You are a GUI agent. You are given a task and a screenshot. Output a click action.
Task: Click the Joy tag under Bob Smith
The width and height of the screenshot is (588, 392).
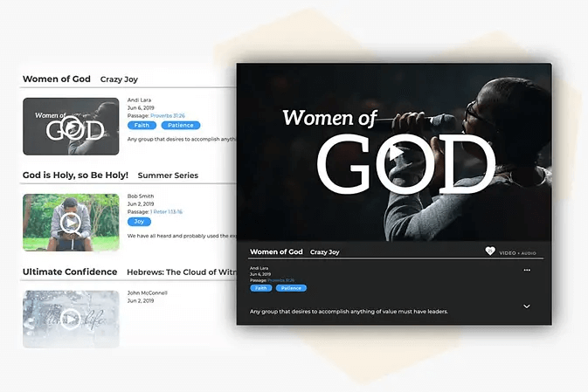pyautogui.click(x=139, y=222)
